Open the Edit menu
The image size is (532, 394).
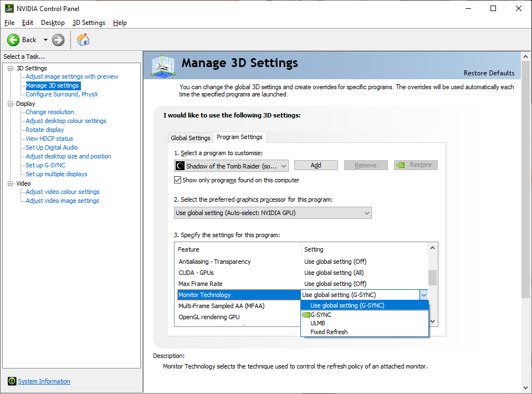pos(28,23)
